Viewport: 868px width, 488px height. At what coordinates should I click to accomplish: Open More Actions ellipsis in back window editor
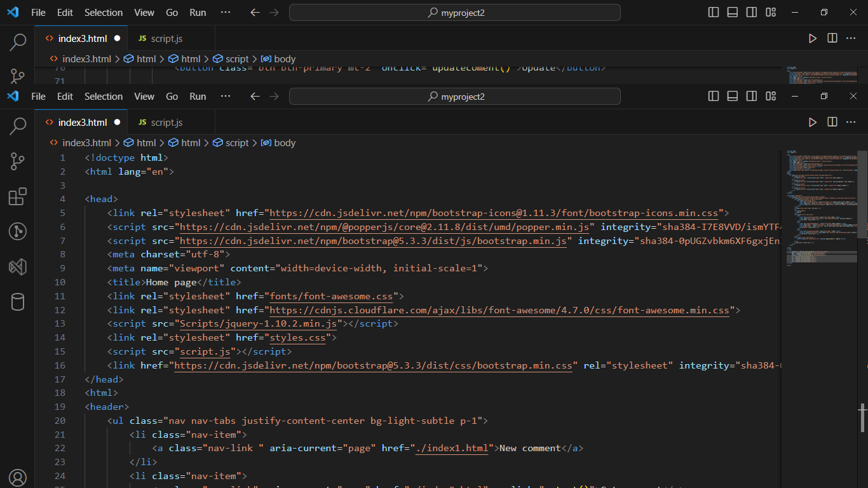pos(851,38)
